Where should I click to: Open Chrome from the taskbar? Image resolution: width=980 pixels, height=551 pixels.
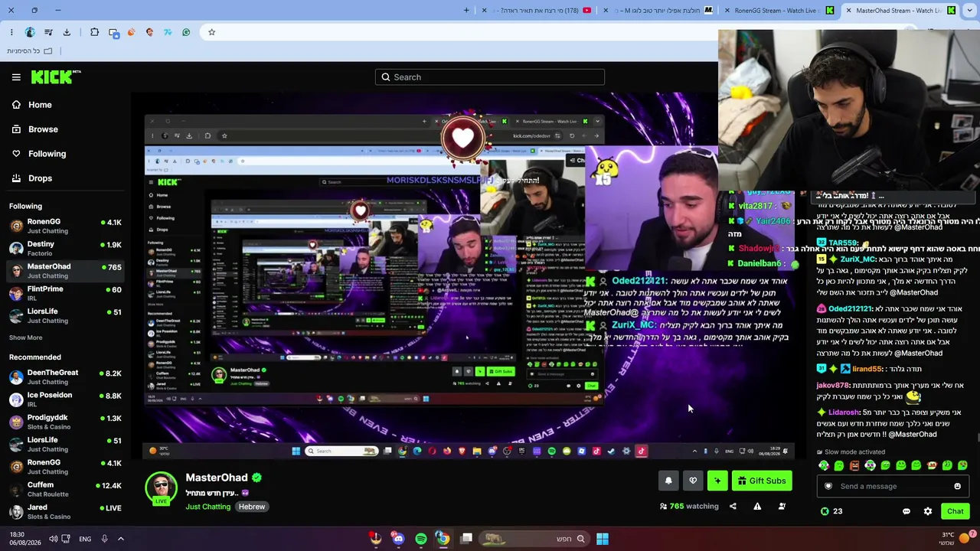443,539
